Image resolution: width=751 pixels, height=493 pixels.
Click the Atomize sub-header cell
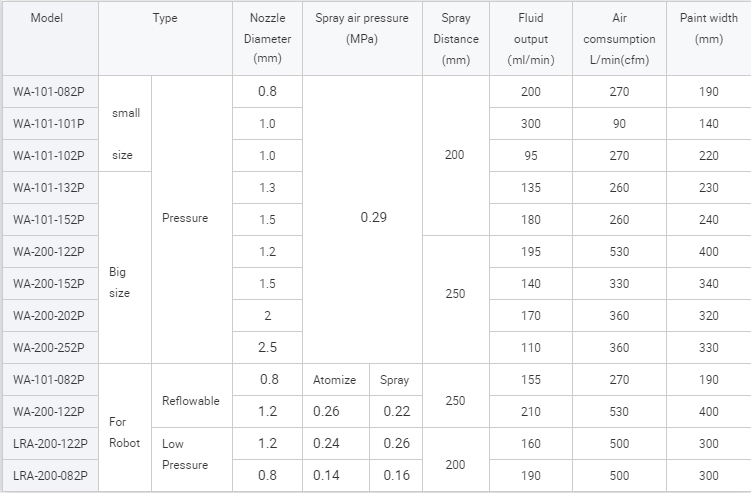pyautogui.click(x=335, y=381)
